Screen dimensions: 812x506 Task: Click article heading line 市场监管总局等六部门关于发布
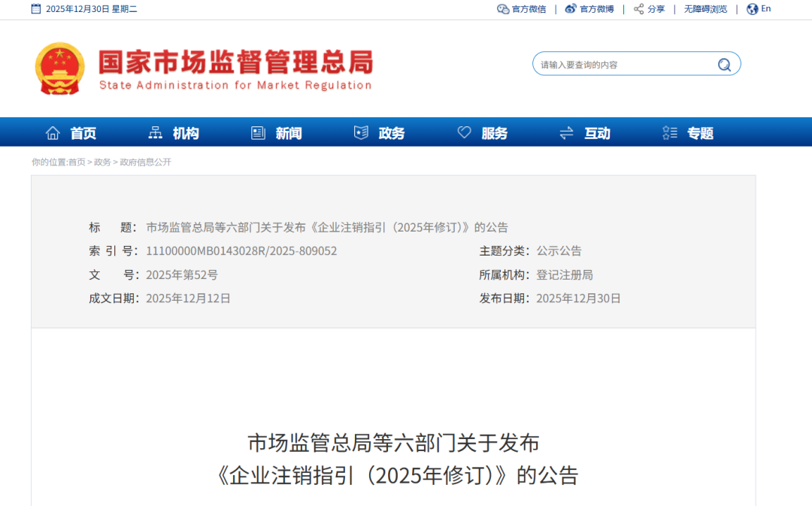[393, 443]
